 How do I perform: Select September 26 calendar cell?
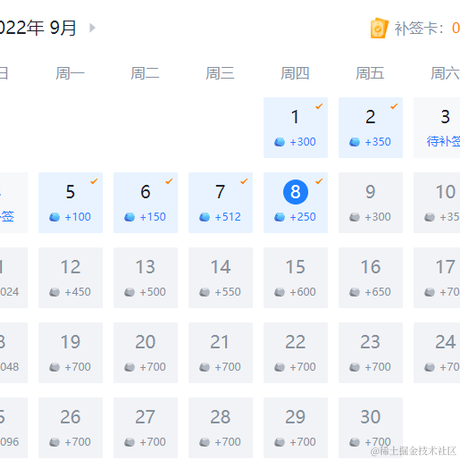pyautogui.click(x=71, y=428)
